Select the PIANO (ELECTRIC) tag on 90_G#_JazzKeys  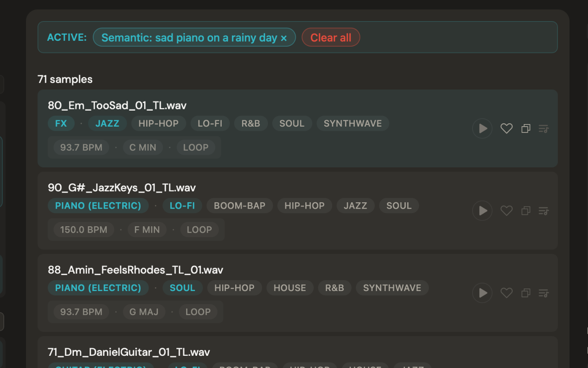tap(98, 206)
